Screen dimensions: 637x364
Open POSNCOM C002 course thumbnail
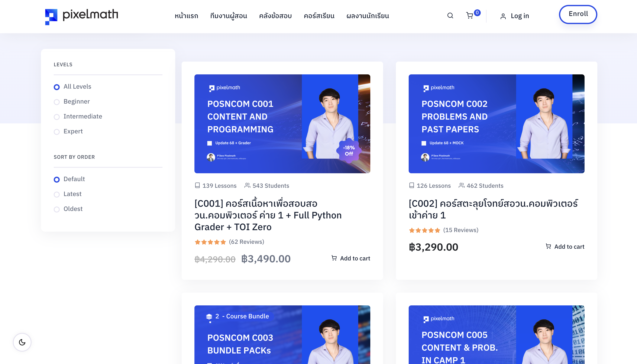[x=497, y=124]
